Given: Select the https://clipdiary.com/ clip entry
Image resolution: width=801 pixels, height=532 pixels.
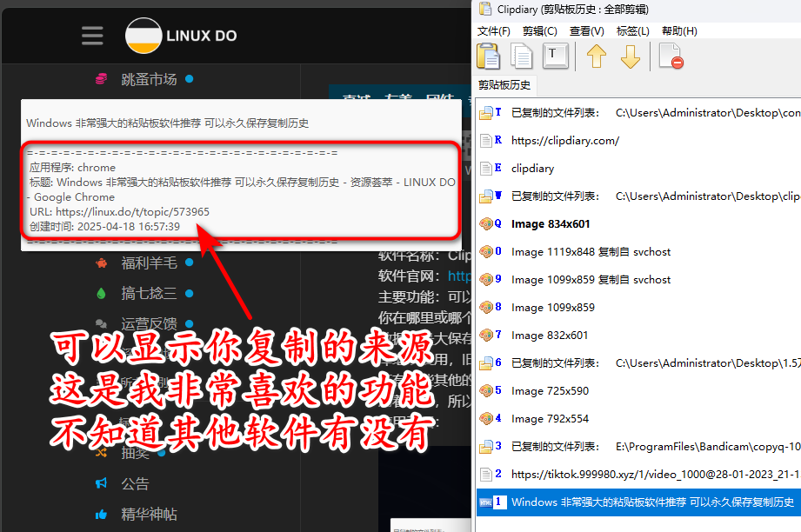Looking at the screenshot, I should 638,141.
